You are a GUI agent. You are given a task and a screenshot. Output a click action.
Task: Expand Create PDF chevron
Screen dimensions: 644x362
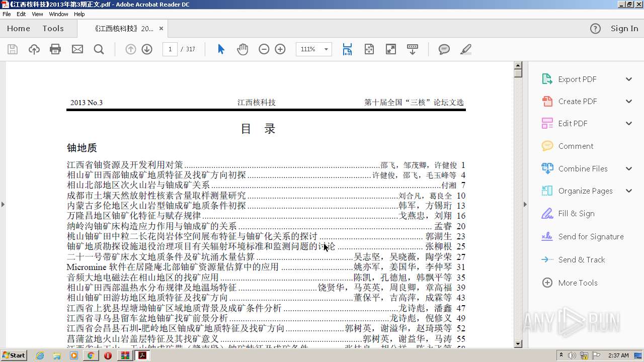click(x=629, y=102)
